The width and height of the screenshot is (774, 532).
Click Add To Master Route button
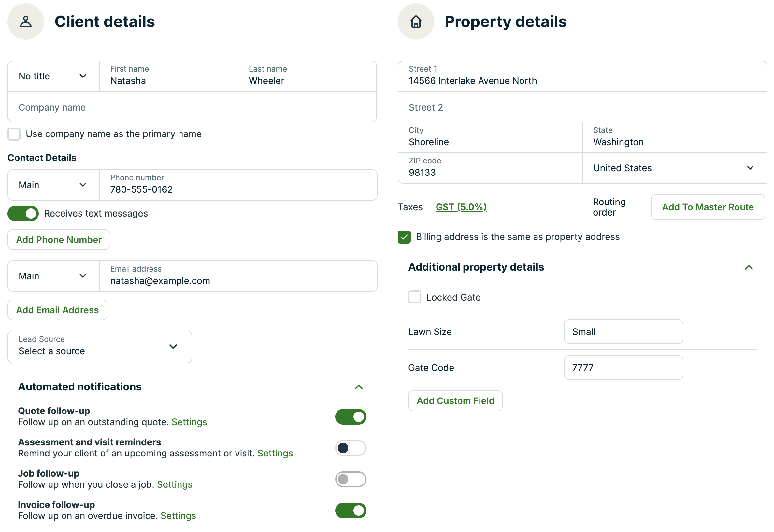707,207
